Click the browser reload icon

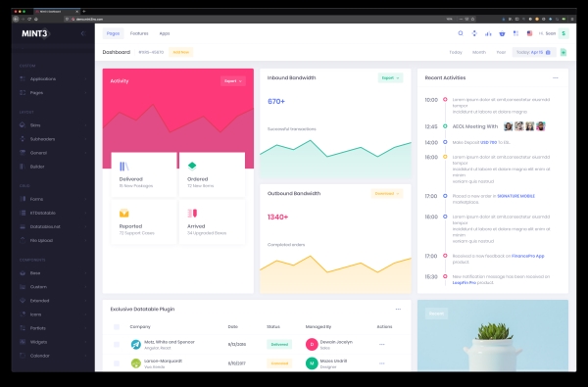point(28,19)
